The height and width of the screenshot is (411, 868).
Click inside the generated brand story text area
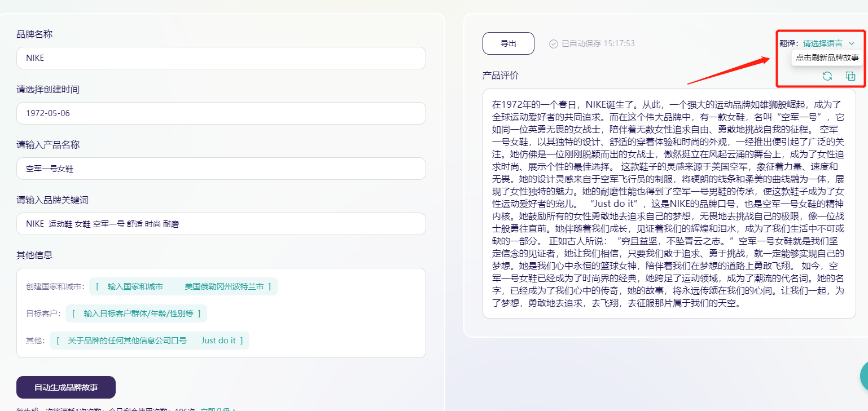click(669, 204)
